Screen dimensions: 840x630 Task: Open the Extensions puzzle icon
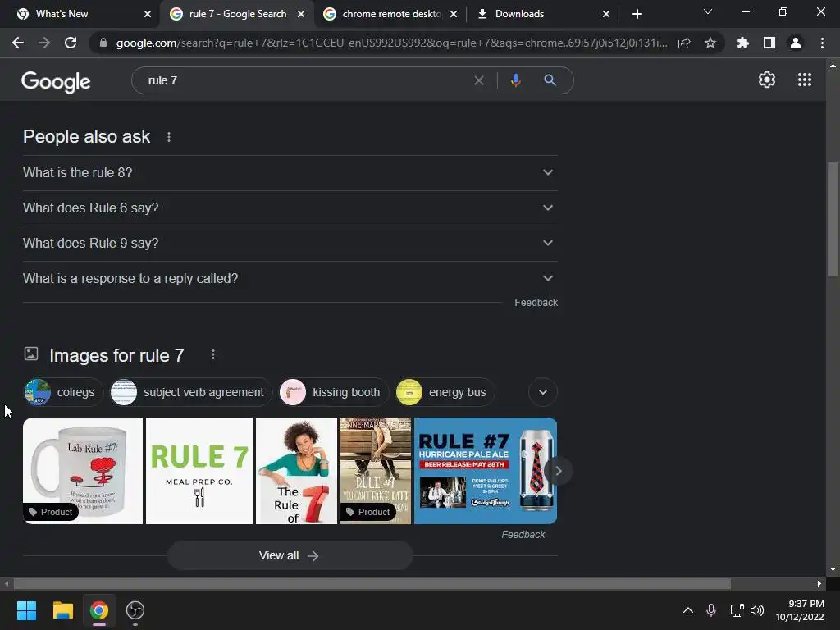pos(742,43)
